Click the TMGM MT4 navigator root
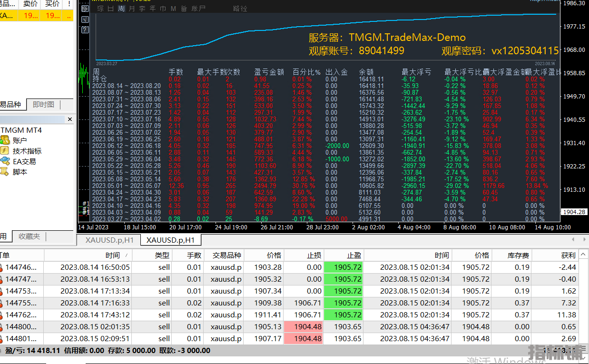The width and height of the screenshot is (589, 364). 21,130
